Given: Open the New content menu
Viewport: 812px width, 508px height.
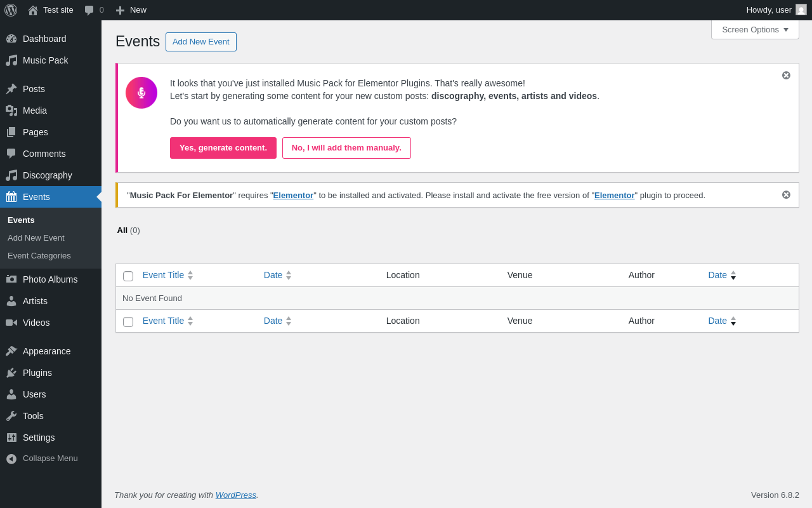Looking at the screenshot, I should (131, 10).
